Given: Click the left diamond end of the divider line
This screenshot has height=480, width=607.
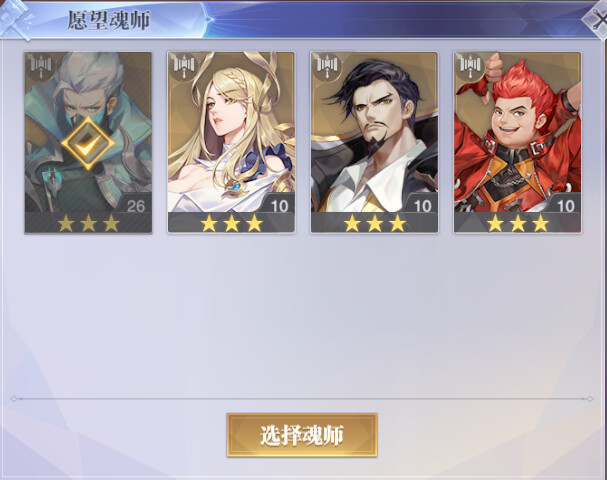Looking at the screenshot, I should tap(14, 399).
